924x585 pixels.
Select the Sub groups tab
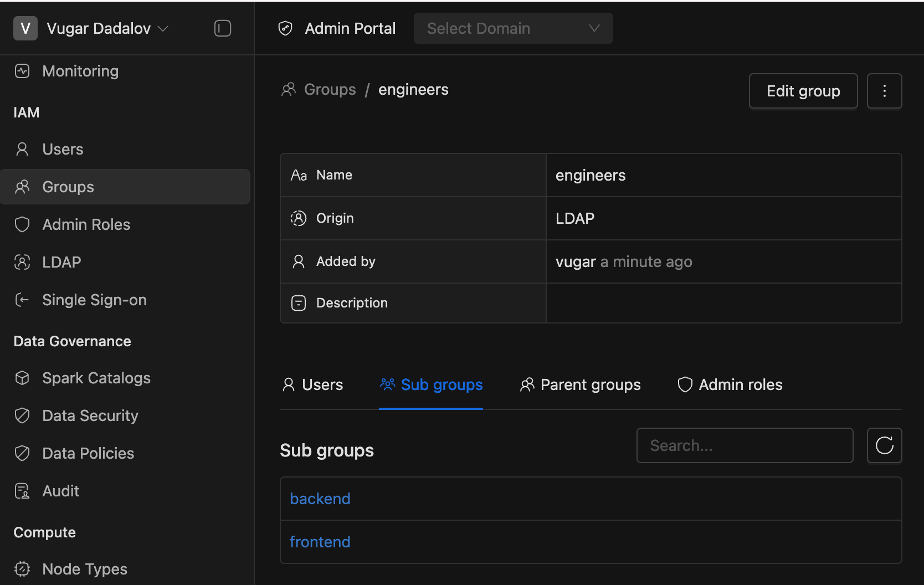point(431,384)
